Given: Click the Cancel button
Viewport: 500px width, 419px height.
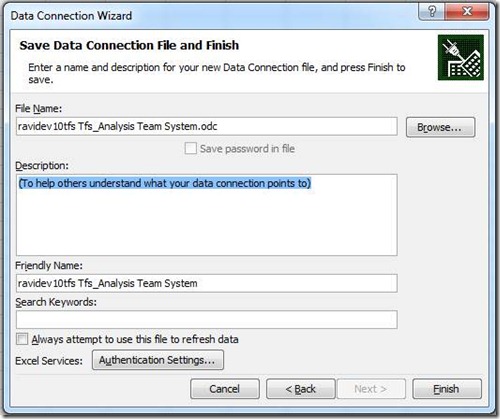Looking at the screenshot, I should tap(225, 389).
